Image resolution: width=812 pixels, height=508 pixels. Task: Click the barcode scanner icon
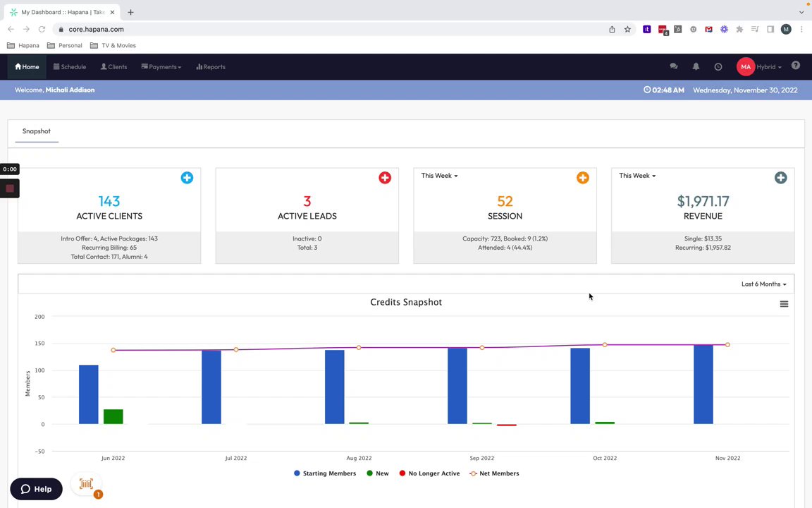86,484
